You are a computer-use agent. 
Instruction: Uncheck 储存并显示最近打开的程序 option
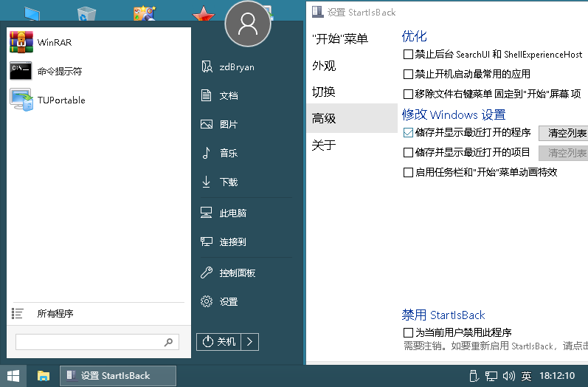[x=408, y=133]
